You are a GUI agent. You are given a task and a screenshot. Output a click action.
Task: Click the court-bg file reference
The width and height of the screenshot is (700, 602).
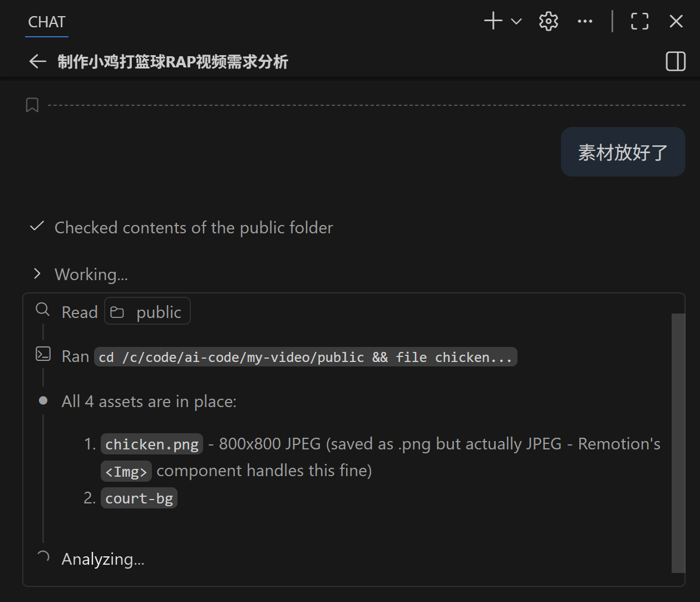coord(139,498)
